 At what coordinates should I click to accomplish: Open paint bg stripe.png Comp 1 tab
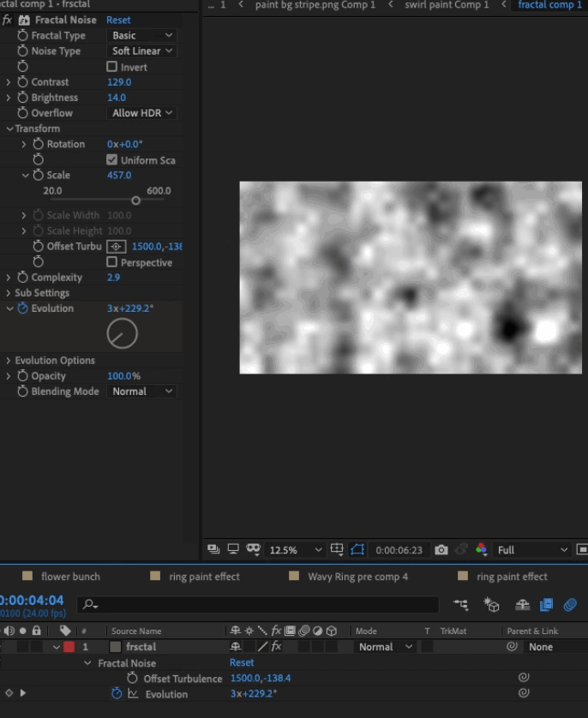[315, 5]
